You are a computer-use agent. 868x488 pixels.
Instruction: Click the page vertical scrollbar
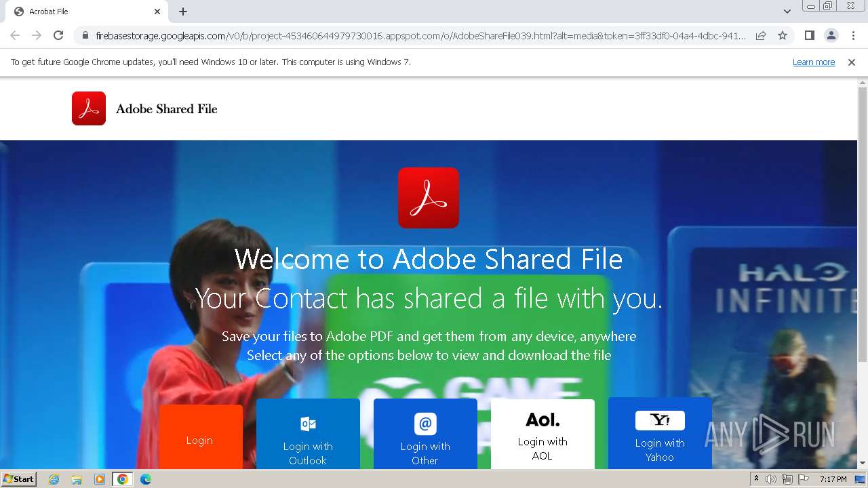pos(863,224)
